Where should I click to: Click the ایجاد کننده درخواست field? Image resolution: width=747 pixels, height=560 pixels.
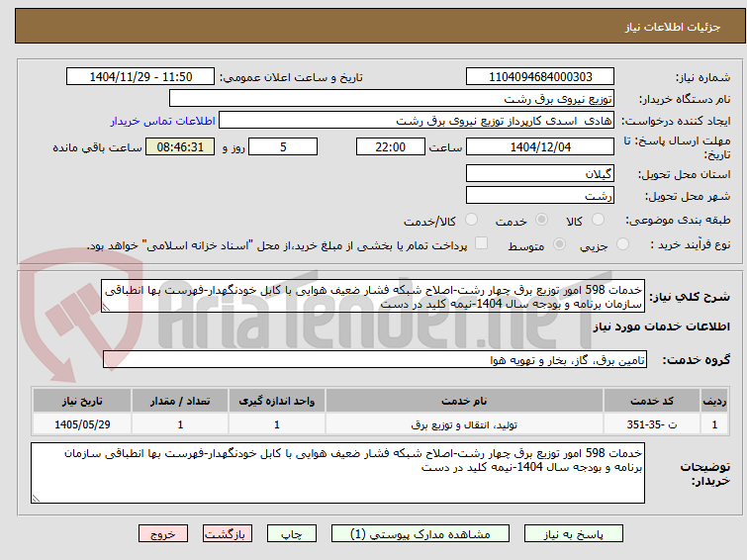417,121
